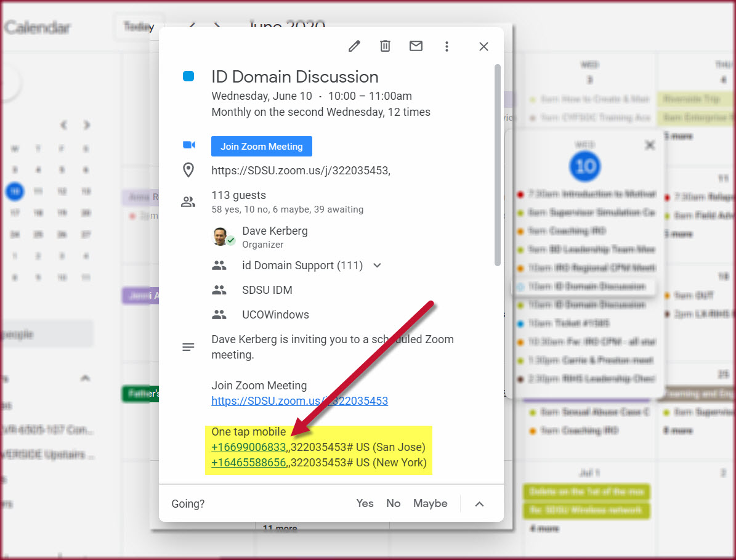Click the 113 guests summary

[x=238, y=195]
